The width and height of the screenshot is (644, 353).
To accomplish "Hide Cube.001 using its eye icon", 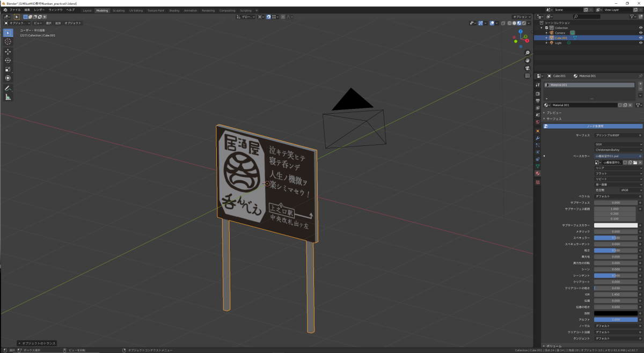I will coord(640,38).
